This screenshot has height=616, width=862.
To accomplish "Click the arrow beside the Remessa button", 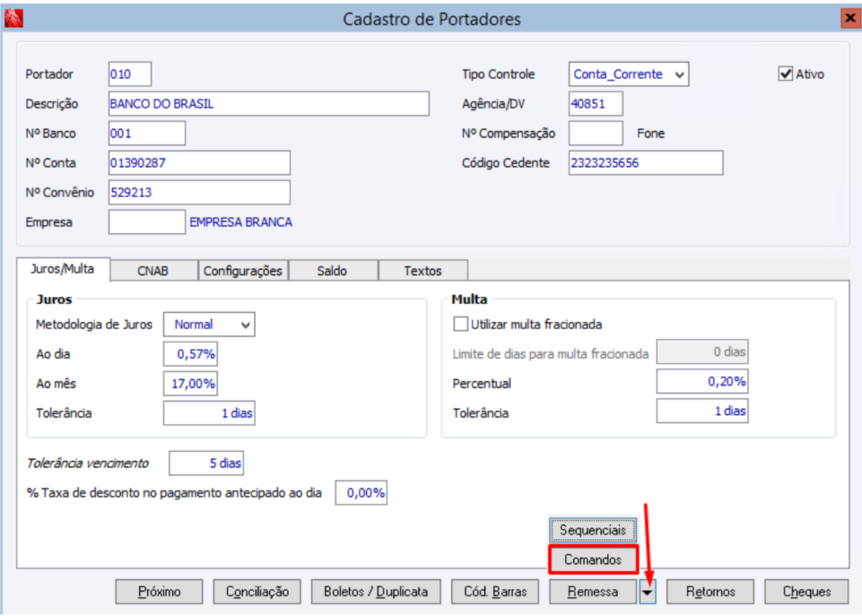I will (x=649, y=592).
